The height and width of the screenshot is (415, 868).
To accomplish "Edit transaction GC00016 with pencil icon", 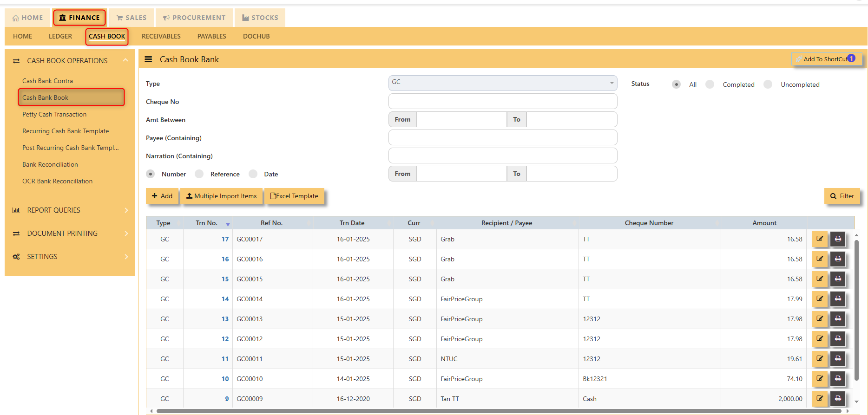I will [820, 259].
